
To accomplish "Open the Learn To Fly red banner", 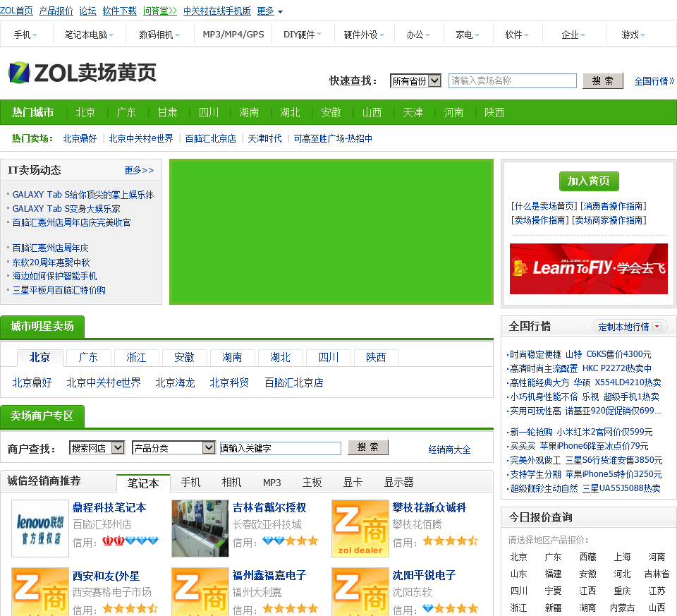I will pyautogui.click(x=588, y=269).
